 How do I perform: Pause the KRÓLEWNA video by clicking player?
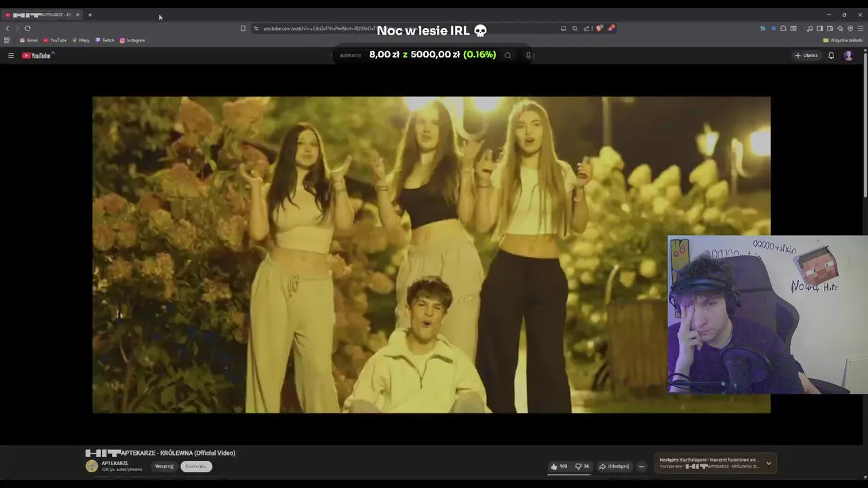431,255
